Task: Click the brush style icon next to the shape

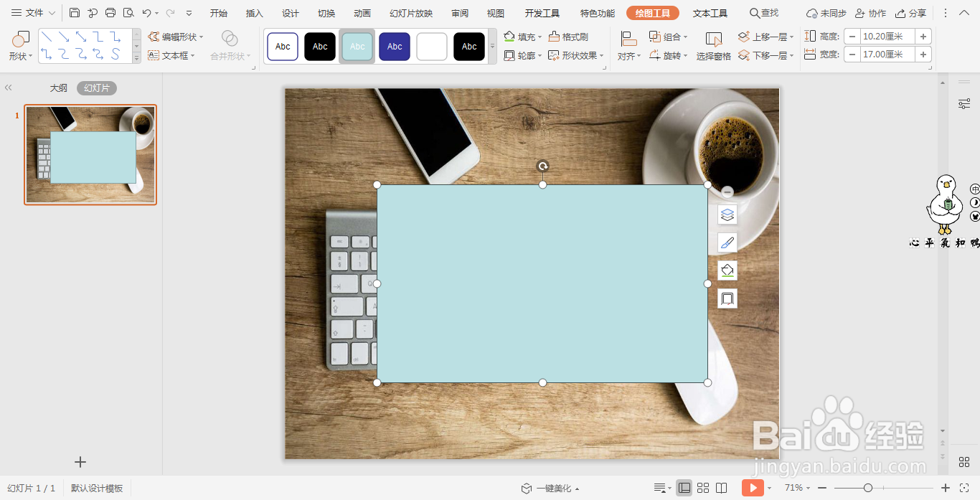Action: click(x=727, y=242)
